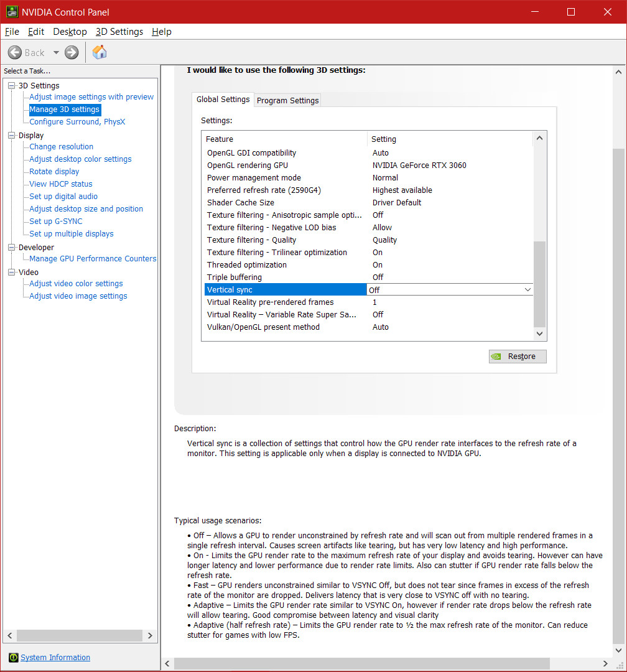Select the Threaded optimization row
This screenshot has width=627, height=672.
pos(369,265)
